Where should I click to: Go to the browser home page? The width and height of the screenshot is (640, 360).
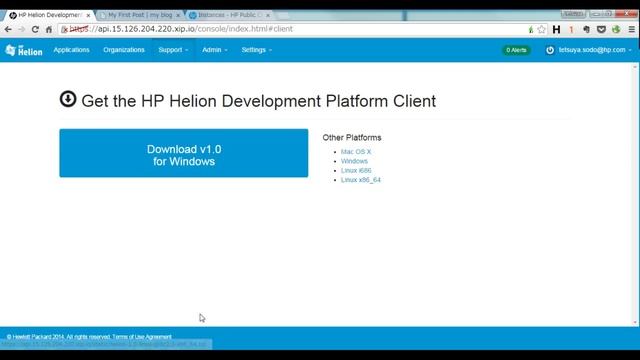point(49,29)
